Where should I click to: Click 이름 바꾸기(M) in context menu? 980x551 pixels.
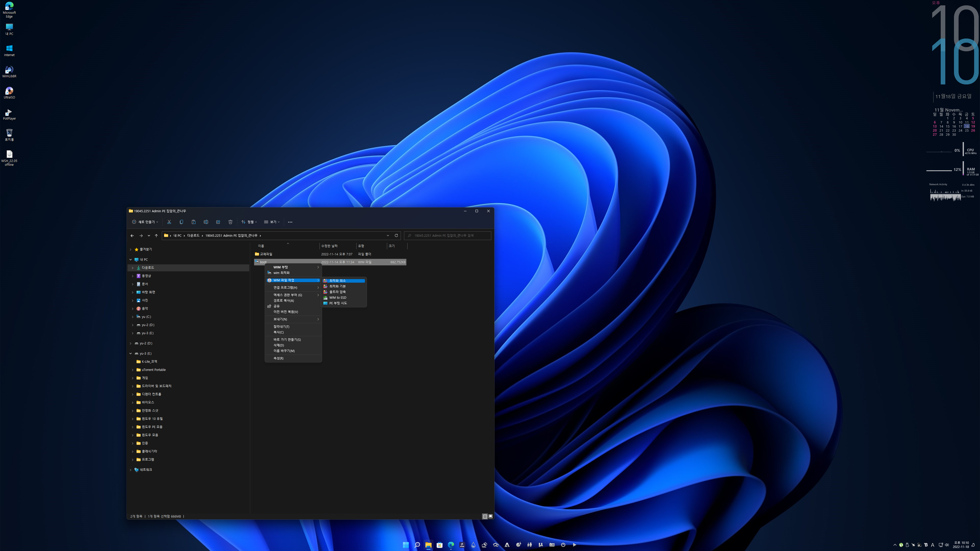[293, 350]
